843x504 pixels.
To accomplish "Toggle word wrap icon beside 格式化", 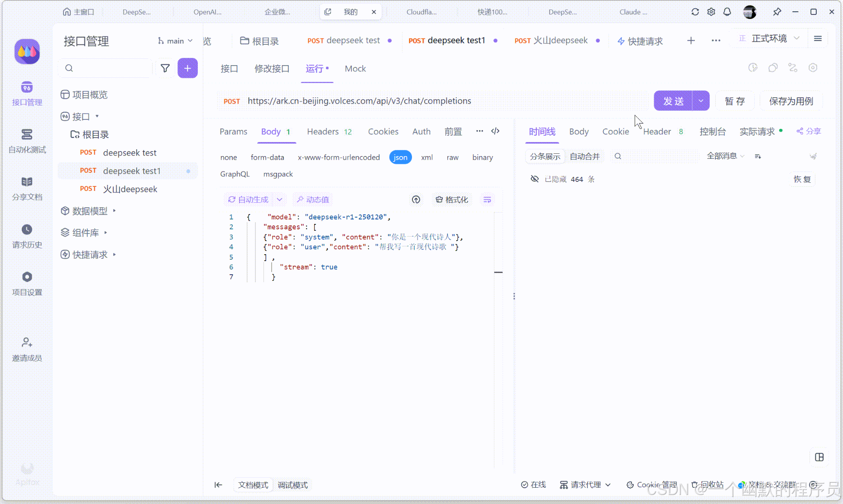I will [x=487, y=200].
